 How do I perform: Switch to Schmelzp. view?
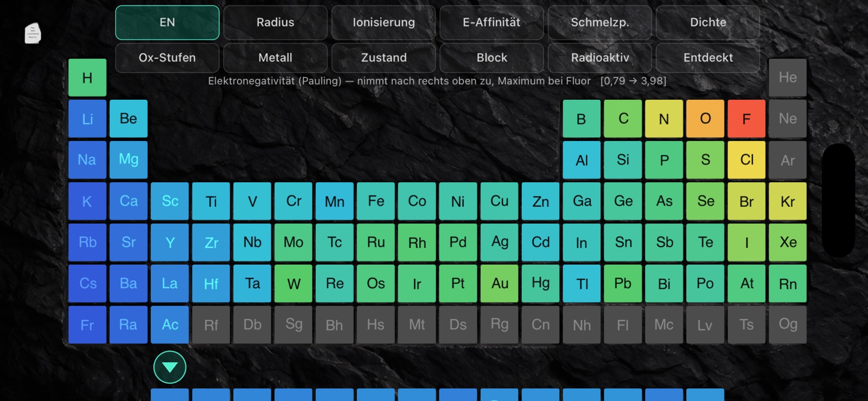[x=600, y=22]
